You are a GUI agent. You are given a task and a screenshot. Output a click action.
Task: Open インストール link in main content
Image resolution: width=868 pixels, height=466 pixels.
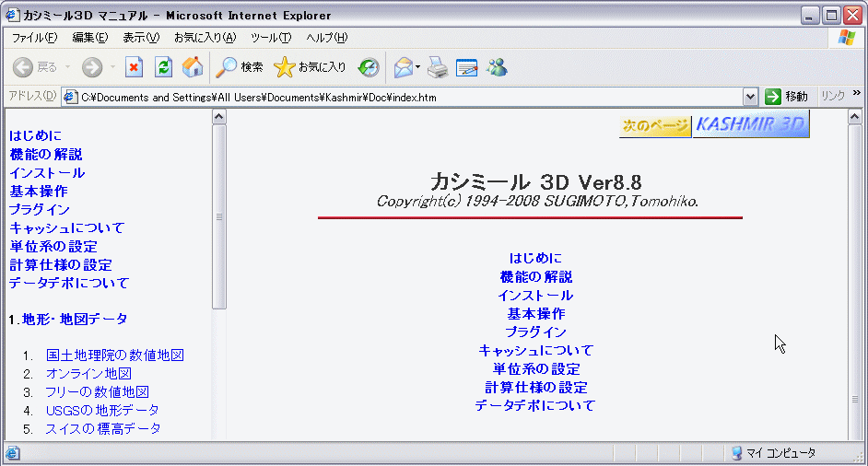click(535, 295)
